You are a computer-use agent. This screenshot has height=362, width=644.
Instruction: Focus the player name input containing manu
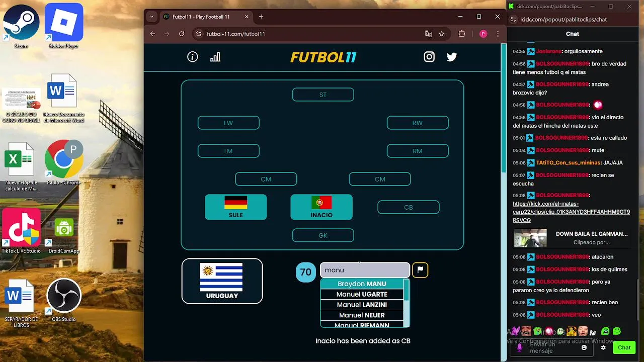[x=365, y=270]
